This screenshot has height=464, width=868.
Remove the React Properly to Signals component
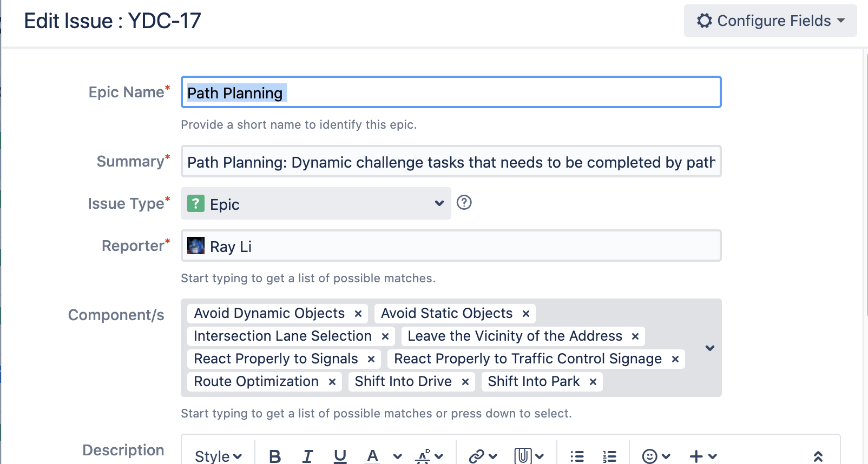click(x=371, y=359)
